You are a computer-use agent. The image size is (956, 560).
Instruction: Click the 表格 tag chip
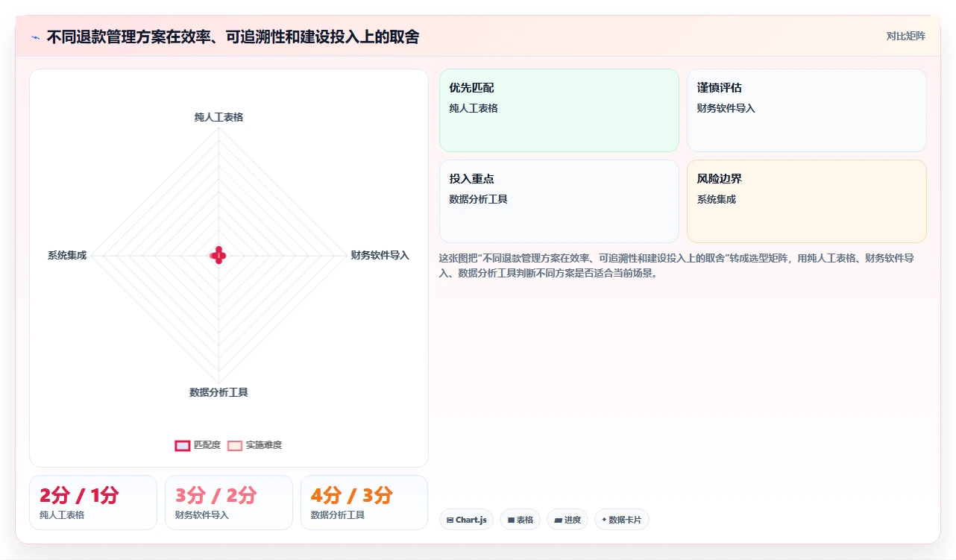pyautogui.click(x=520, y=520)
